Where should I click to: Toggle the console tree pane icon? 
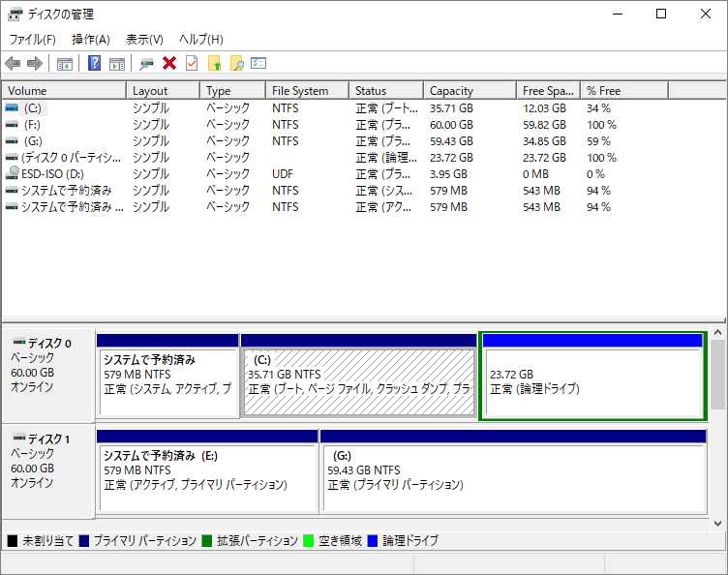[x=65, y=64]
